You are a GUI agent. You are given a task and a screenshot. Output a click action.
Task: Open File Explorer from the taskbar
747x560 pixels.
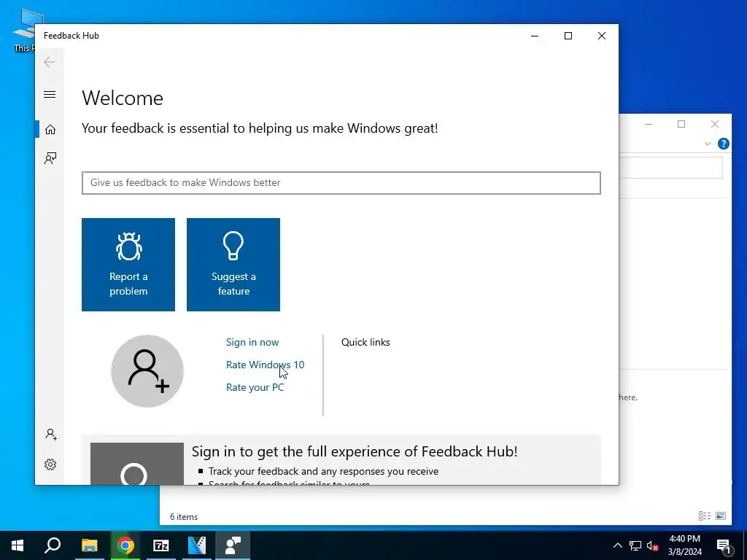click(89, 545)
